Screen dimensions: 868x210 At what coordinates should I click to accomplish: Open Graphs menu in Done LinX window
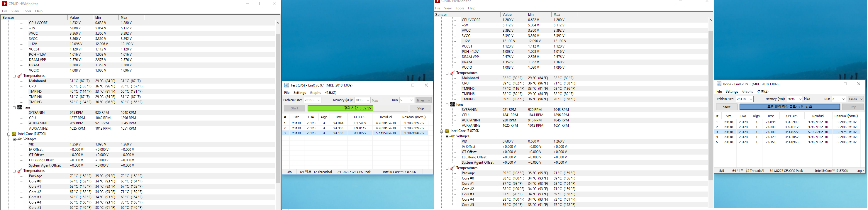coord(747,92)
